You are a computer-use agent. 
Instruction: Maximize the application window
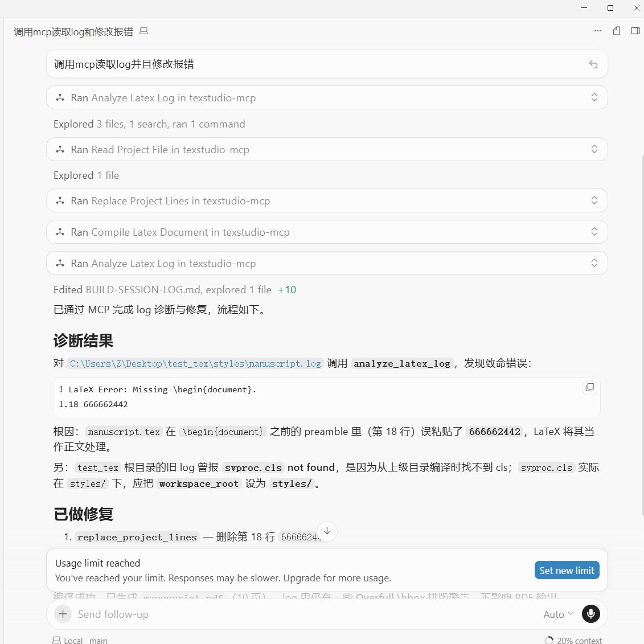coord(610,8)
